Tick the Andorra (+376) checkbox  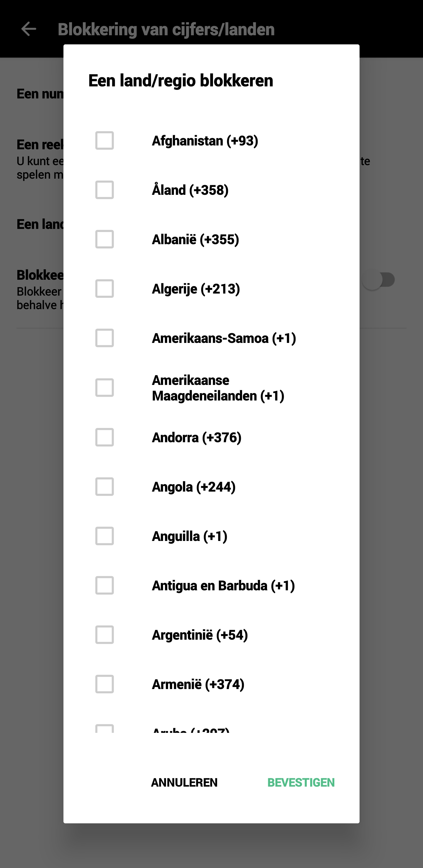pos(104,437)
